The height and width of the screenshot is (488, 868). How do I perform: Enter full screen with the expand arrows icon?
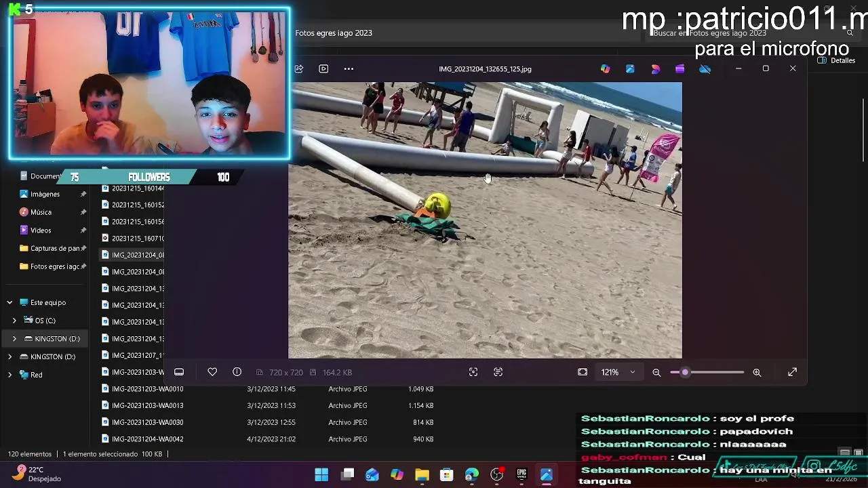[792, 372]
